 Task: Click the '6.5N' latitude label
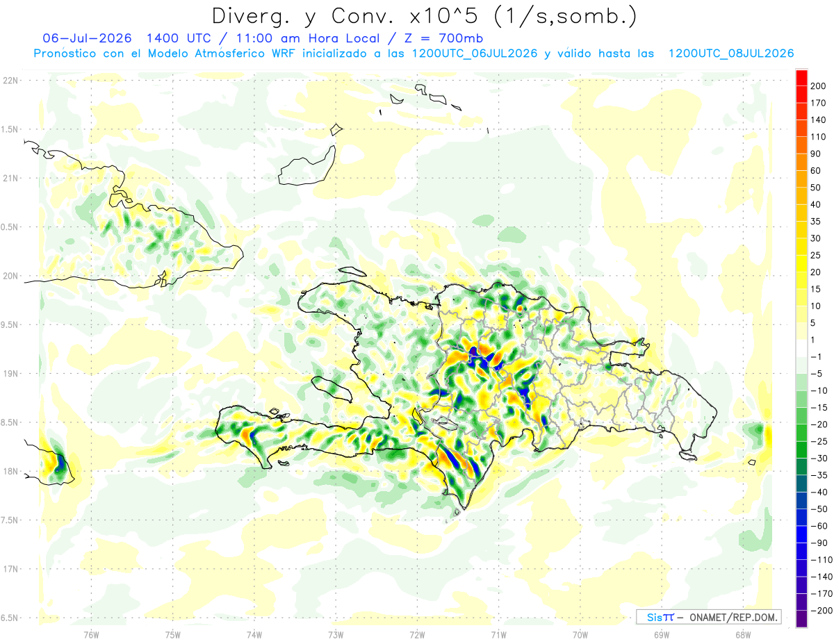click(x=10, y=618)
